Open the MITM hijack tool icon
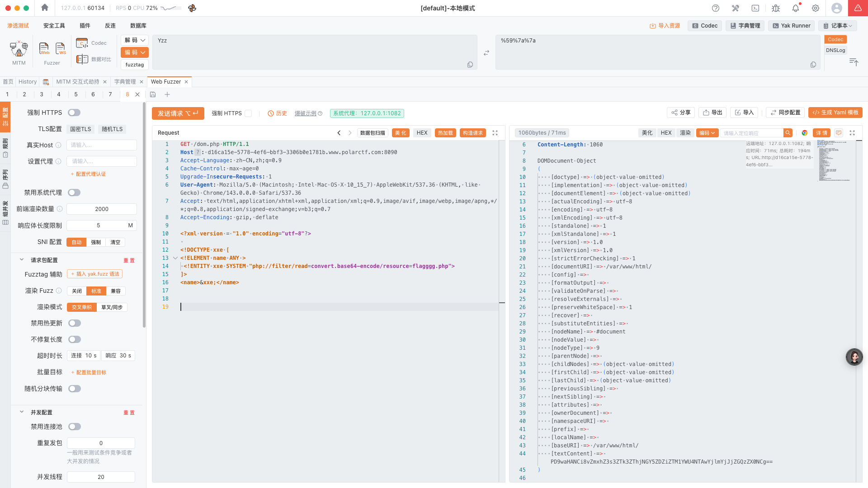This screenshot has width=868, height=488. 19,48
